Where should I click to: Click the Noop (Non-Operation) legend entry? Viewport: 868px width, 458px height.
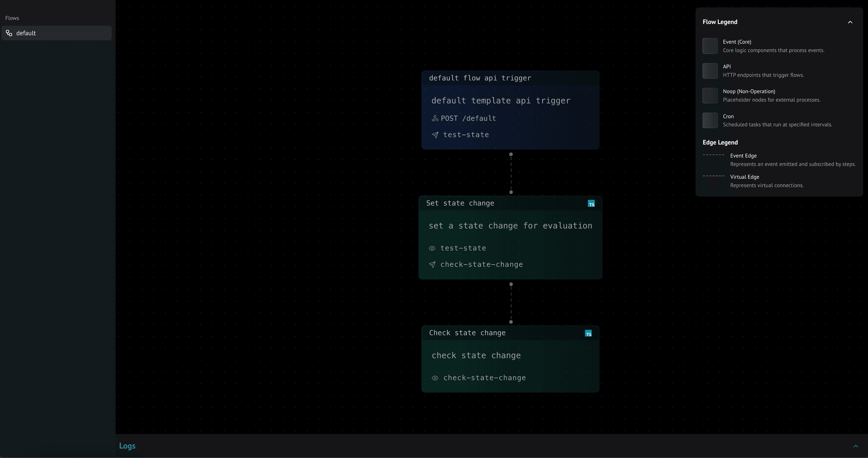tap(749, 91)
